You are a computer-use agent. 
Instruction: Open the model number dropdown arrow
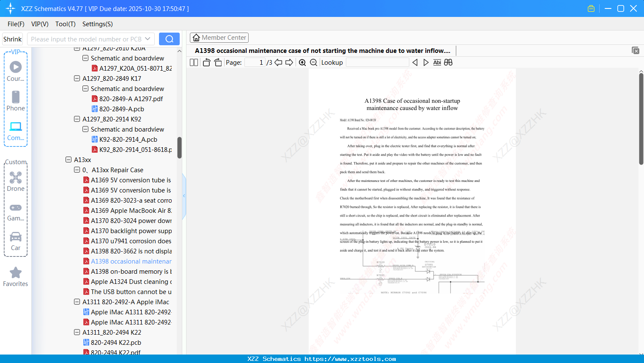[x=148, y=39]
